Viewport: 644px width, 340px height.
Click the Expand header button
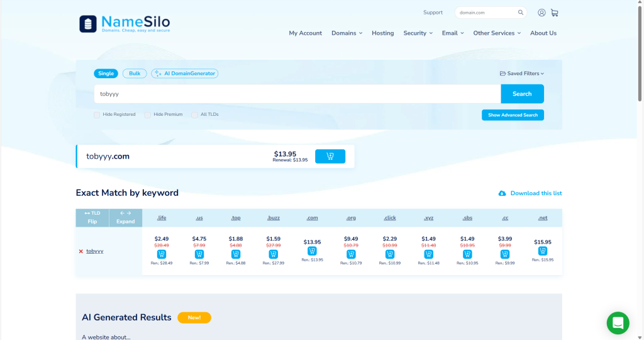click(x=126, y=217)
